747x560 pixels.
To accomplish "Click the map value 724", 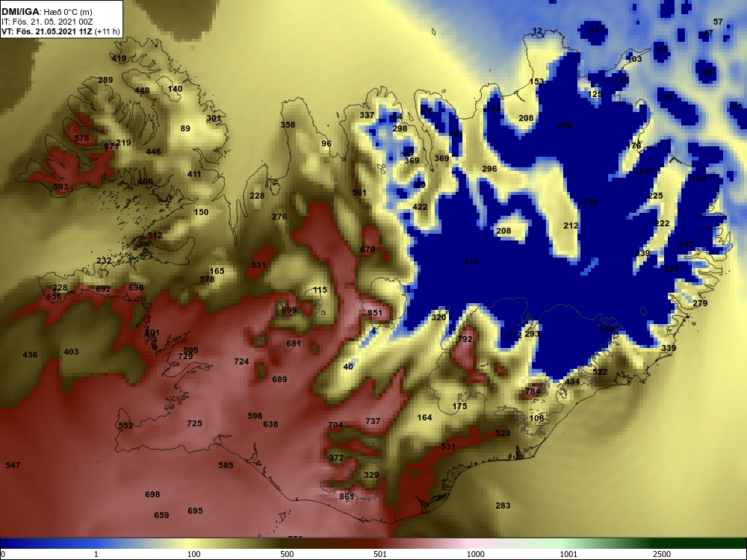I will tap(241, 361).
